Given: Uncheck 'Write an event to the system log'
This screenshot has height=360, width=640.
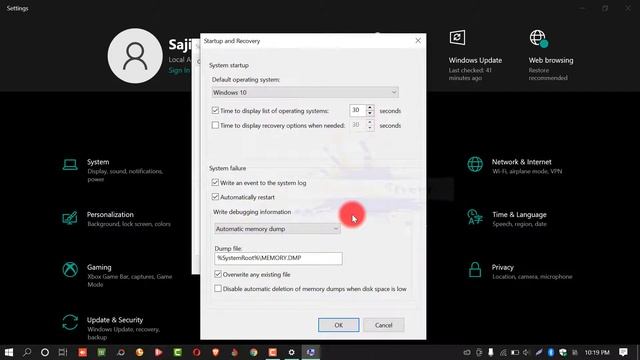Looking at the screenshot, I should (216, 182).
